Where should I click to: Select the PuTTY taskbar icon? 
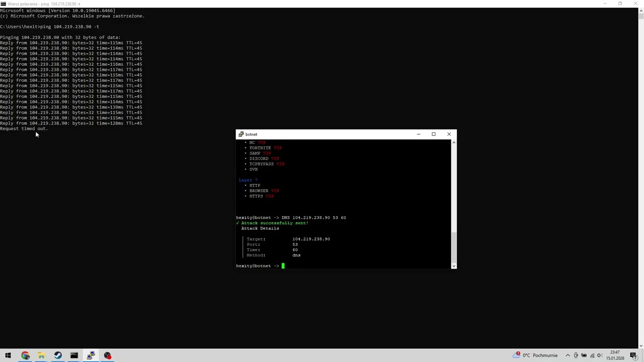click(x=91, y=355)
